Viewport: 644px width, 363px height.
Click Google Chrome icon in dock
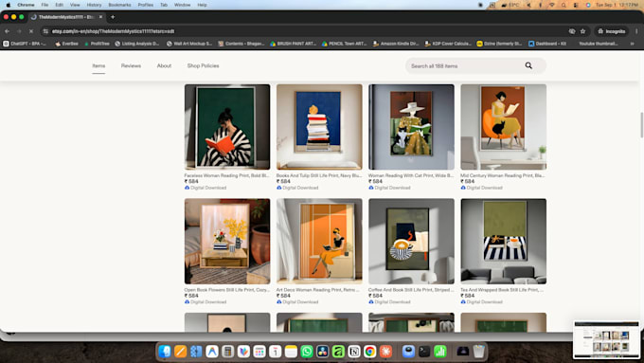[x=369, y=351]
